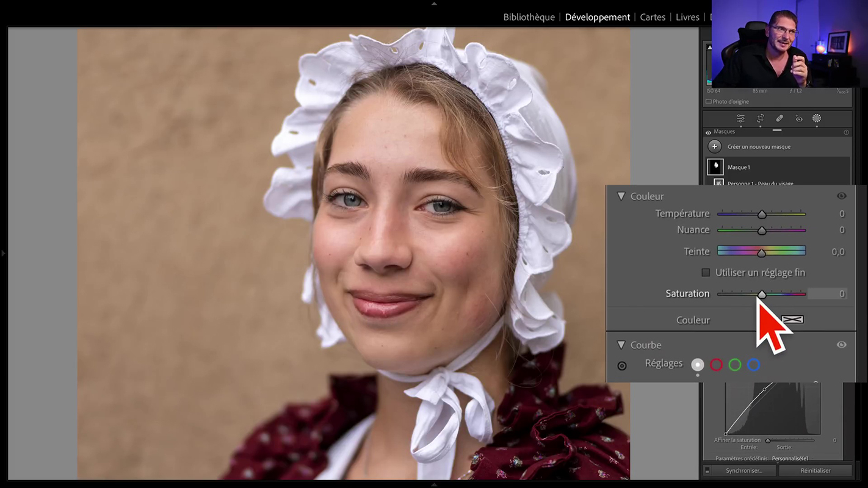Select the Crop and rotate tool

[761, 118]
